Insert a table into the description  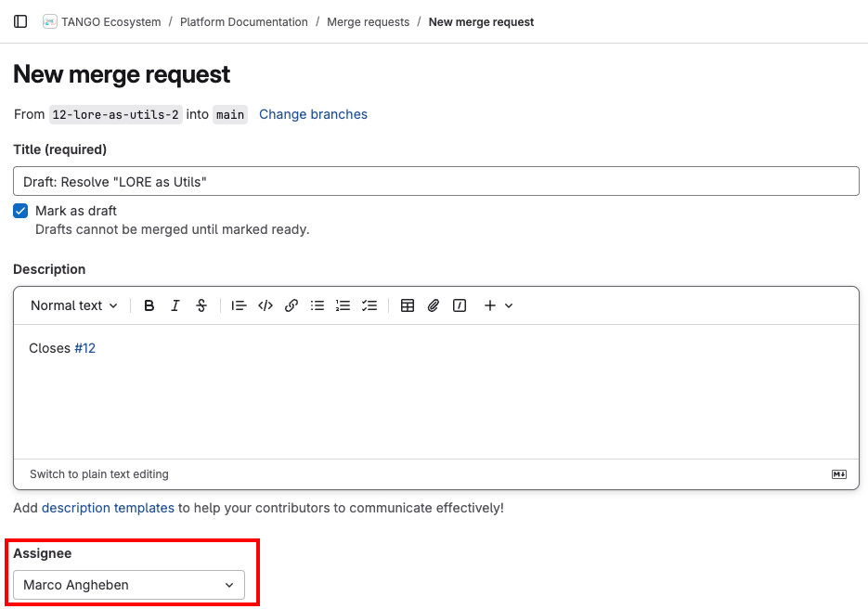point(408,304)
